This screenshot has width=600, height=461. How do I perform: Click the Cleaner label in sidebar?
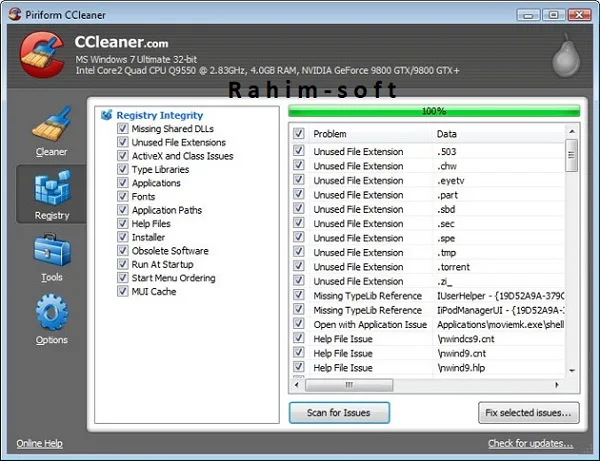coord(51,152)
